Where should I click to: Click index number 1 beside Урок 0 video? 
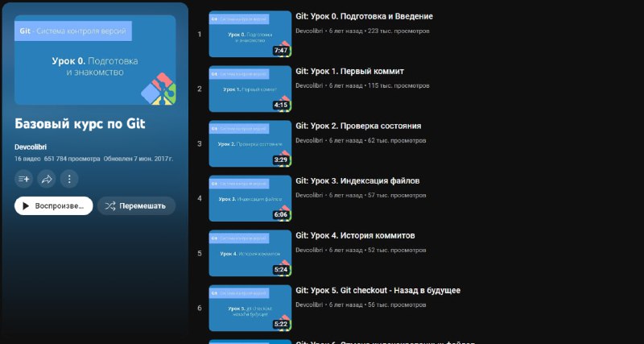pyautogui.click(x=200, y=34)
